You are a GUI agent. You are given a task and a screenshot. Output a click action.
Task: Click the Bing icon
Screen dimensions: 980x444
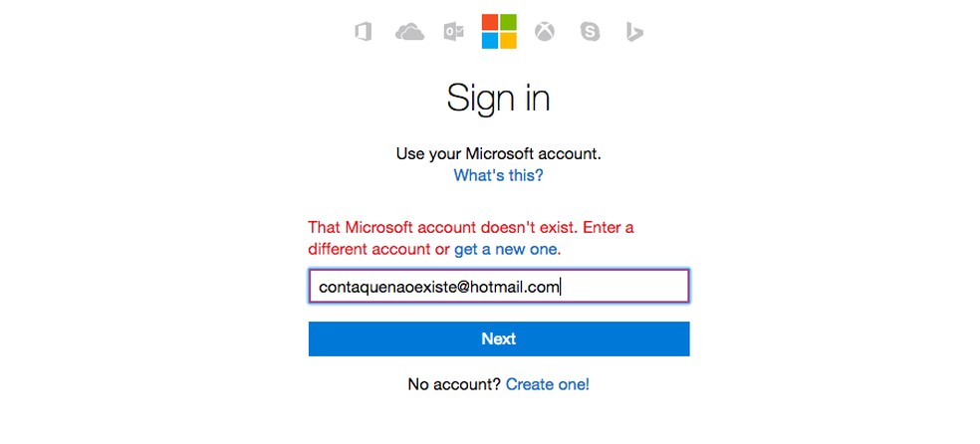634,32
